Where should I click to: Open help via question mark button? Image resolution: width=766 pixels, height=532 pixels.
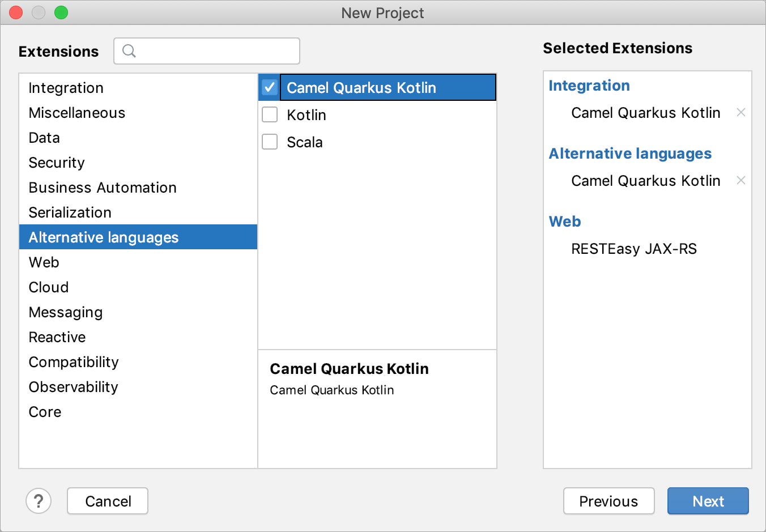coord(39,501)
